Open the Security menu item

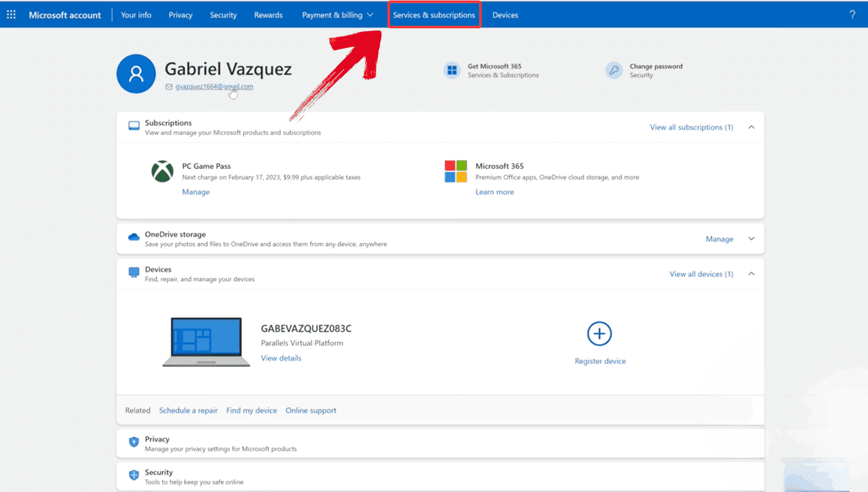(223, 15)
